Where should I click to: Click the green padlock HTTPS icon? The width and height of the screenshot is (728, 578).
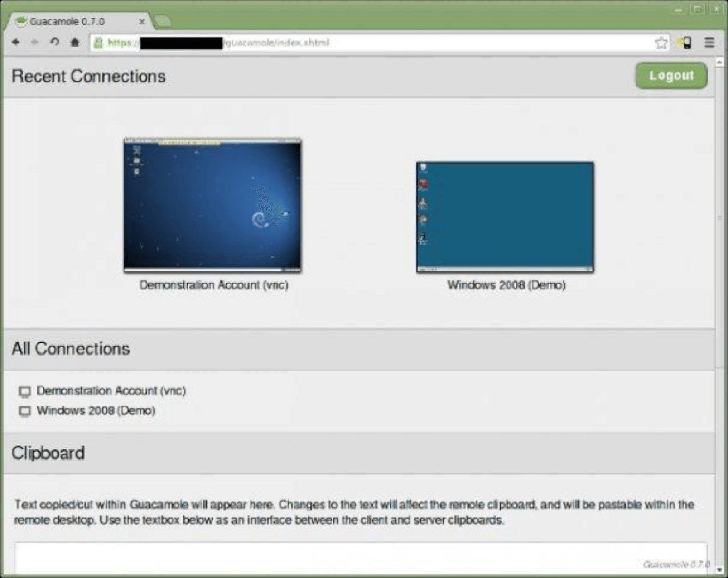(x=98, y=43)
